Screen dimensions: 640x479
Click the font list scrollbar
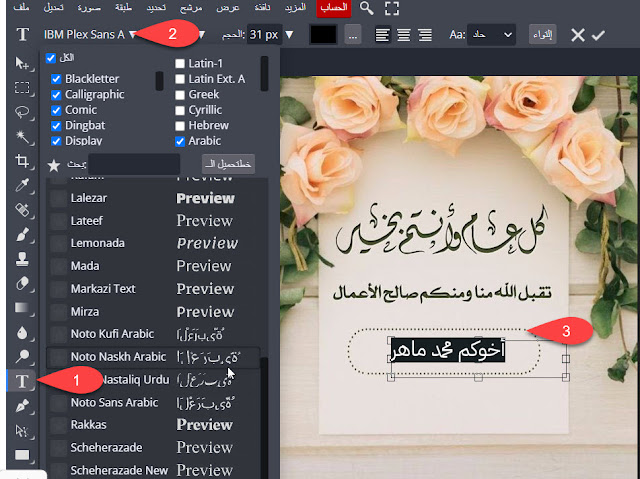click(264, 416)
